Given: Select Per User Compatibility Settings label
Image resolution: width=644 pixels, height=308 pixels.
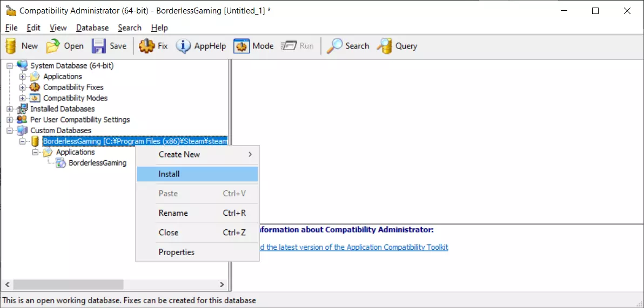Looking at the screenshot, I should coord(80,120).
